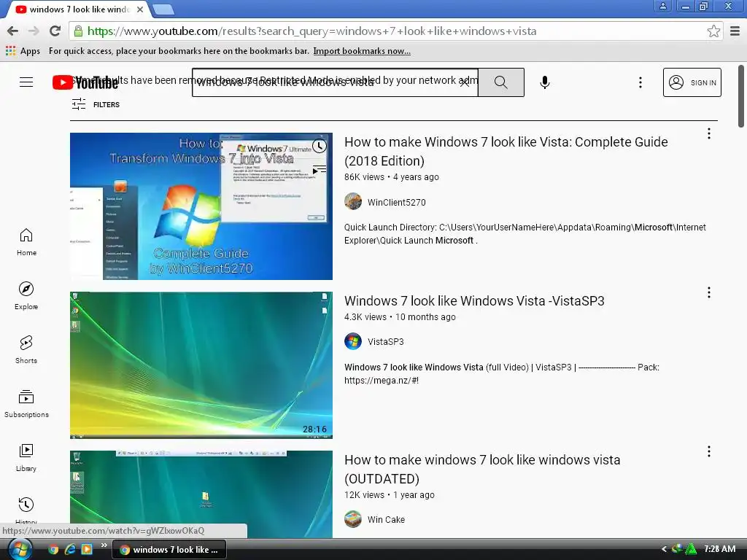Viewport: 747px width, 560px height.
Task: Open title 'How to make windows 7 look like windows vista (OUTDATED)'
Action: (x=482, y=469)
